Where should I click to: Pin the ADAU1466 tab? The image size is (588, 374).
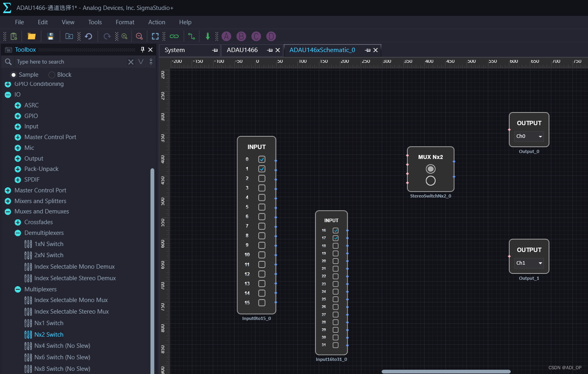tap(270, 50)
